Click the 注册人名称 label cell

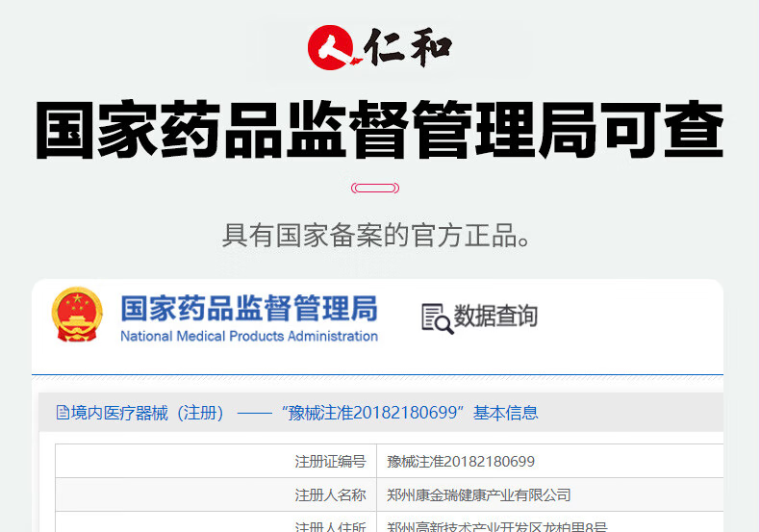215,494
